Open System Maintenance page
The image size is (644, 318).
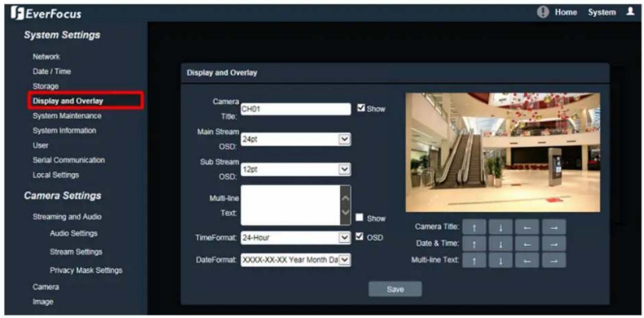pyautogui.click(x=67, y=116)
